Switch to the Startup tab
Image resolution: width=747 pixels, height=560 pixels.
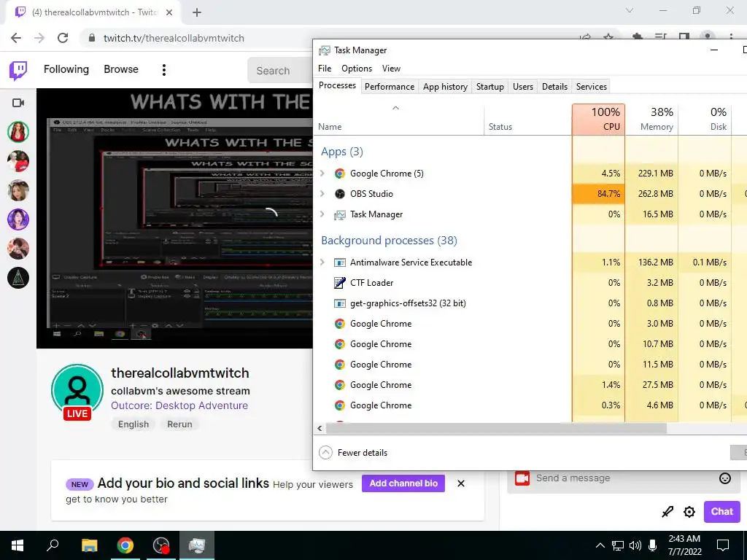click(489, 87)
